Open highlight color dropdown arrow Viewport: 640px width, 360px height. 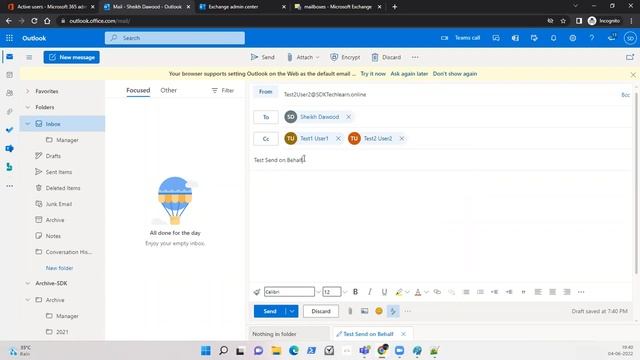click(407, 292)
